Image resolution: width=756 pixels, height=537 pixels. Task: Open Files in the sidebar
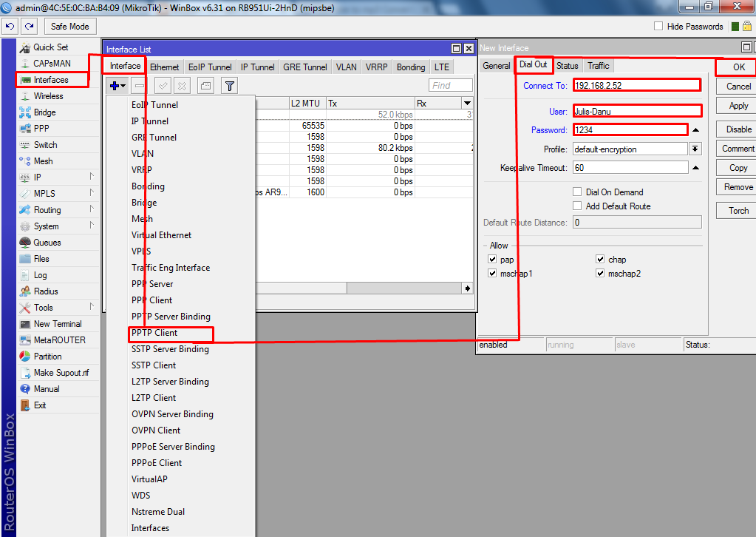pyautogui.click(x=41, y=259)
